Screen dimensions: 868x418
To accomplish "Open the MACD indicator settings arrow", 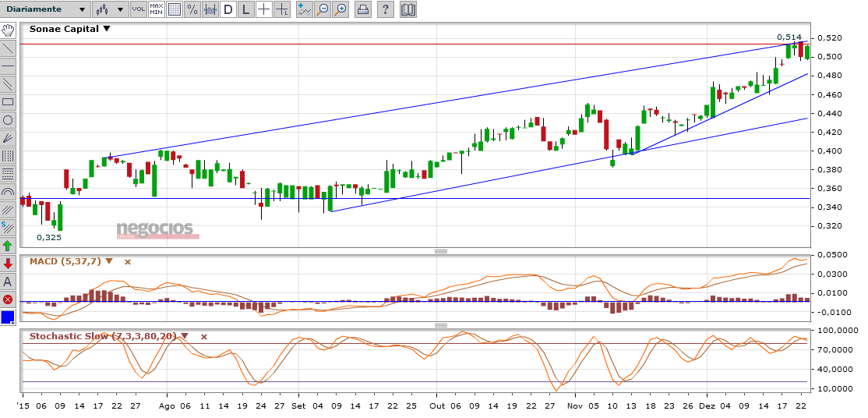I will tap(109, 261).
